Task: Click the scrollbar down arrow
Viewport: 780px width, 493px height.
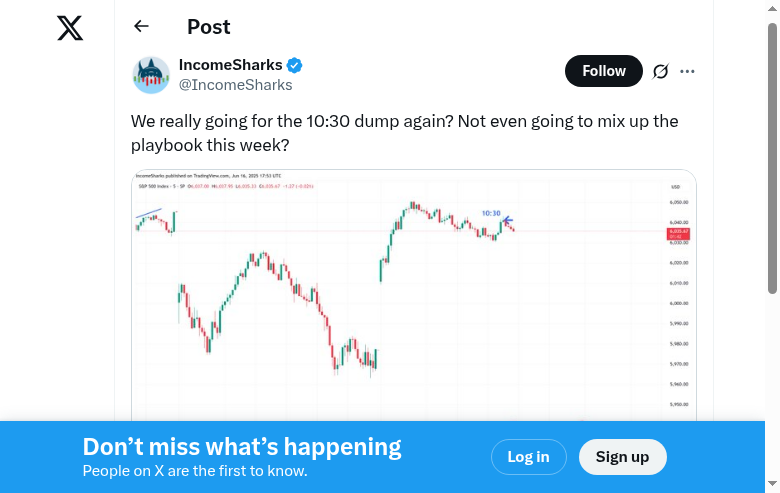Action: (x=772, y=485)
